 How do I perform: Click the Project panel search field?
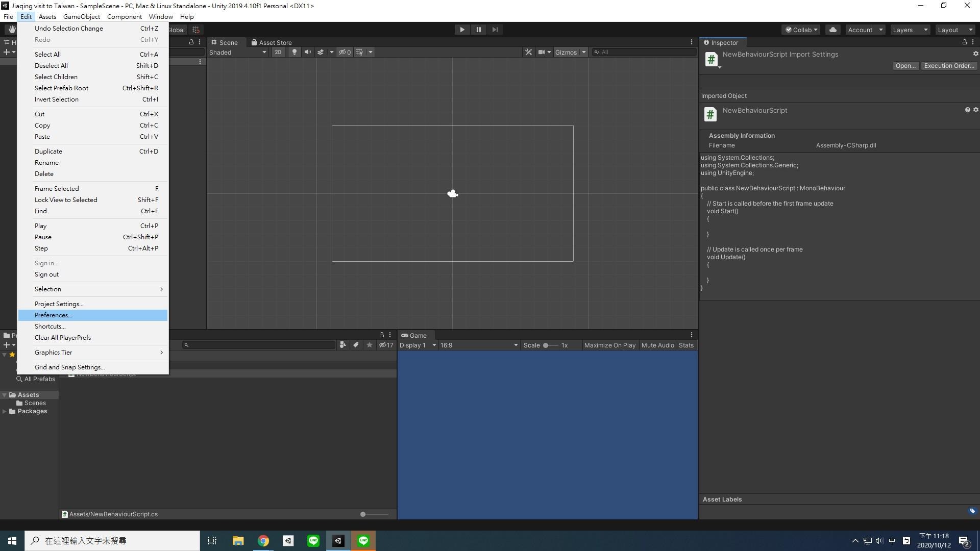pos(259,345)
